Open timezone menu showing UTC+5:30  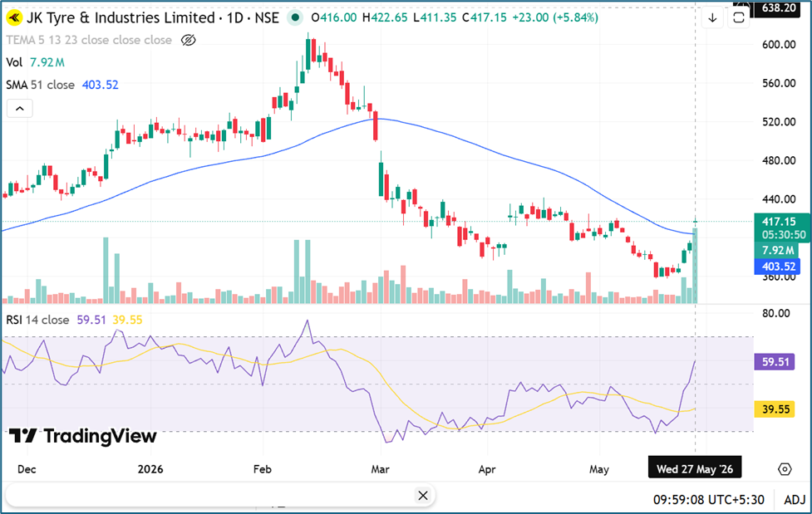pyautogui.click(x=708, y=500)
